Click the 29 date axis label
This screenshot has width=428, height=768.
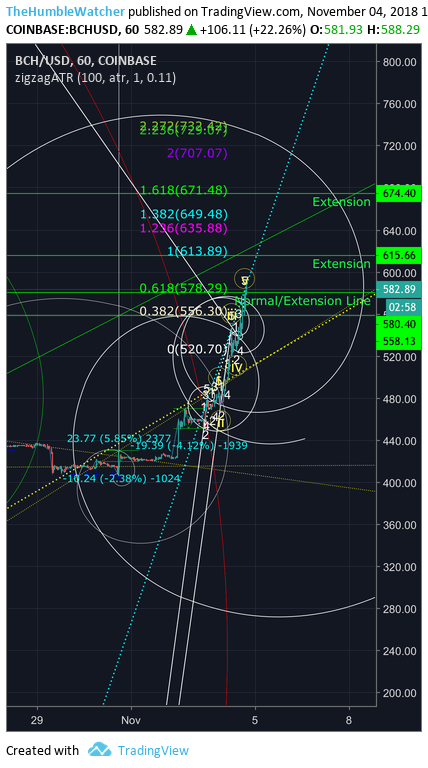click(37, 720)
